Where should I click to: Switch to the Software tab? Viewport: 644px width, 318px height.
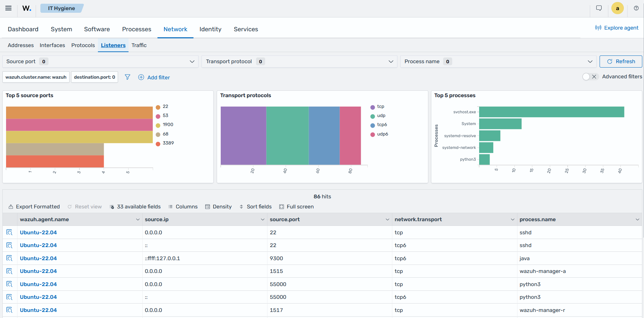pyautogui.click(x=97, y=29)
